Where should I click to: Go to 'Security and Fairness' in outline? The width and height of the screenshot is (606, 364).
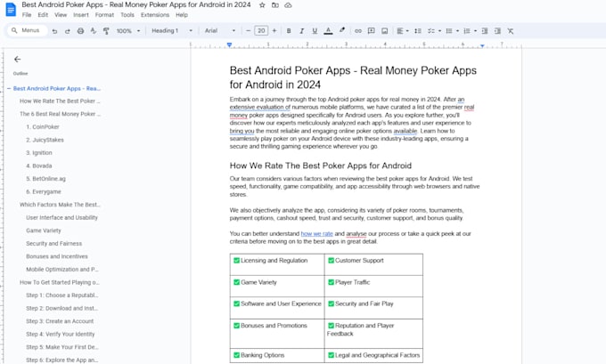pyautogui.click(x=54, y=244)
